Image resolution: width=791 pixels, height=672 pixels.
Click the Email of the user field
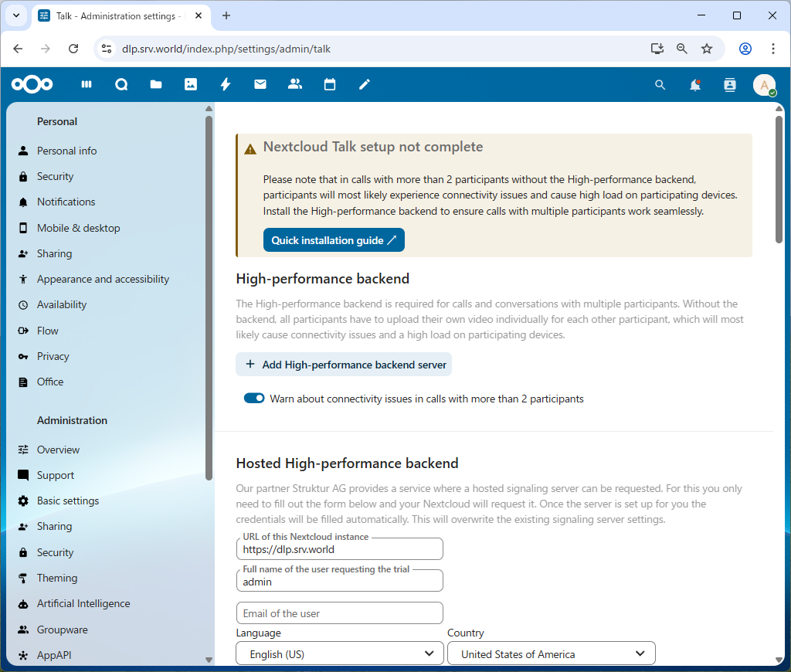tap(339, 613)
